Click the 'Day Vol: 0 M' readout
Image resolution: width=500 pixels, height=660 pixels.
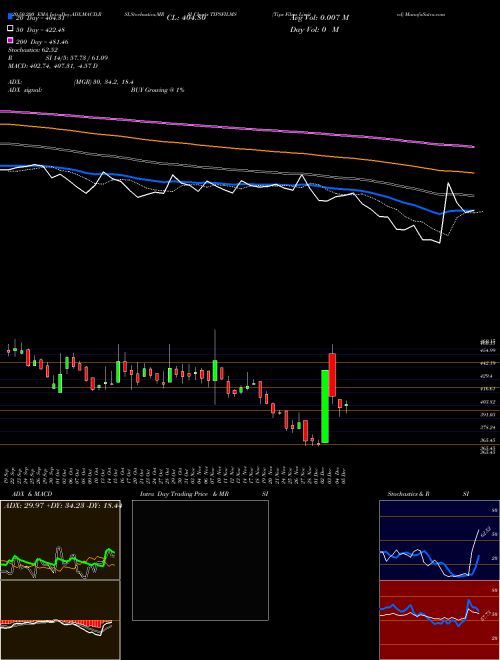tap(314, 29)
